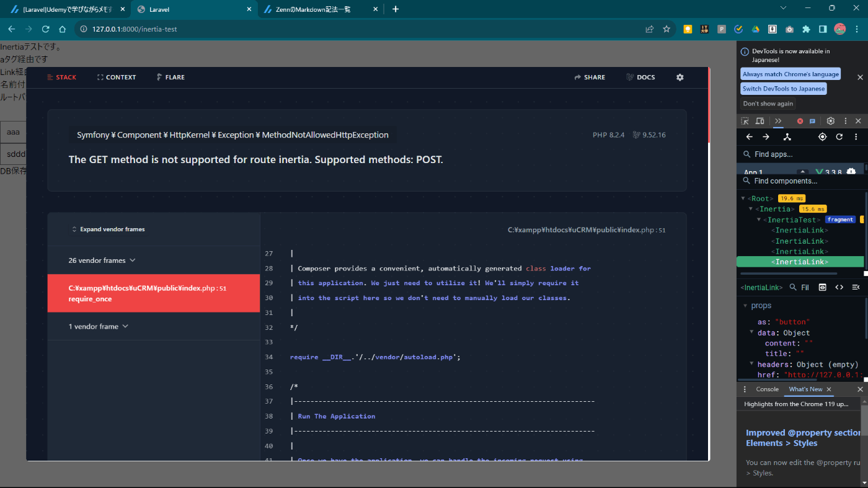Open DevTools settings gear
Image resolution: width=868 pixels, height=488 pixels.
(x=831, y=121)
